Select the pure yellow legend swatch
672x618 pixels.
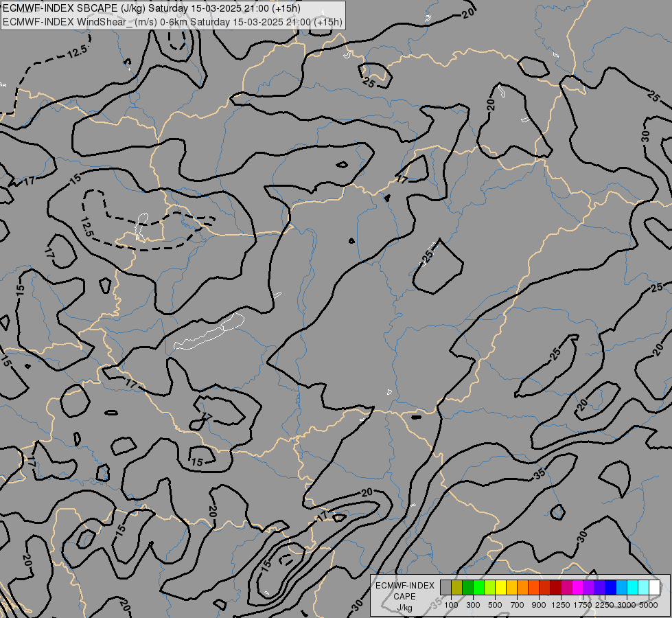500,587
